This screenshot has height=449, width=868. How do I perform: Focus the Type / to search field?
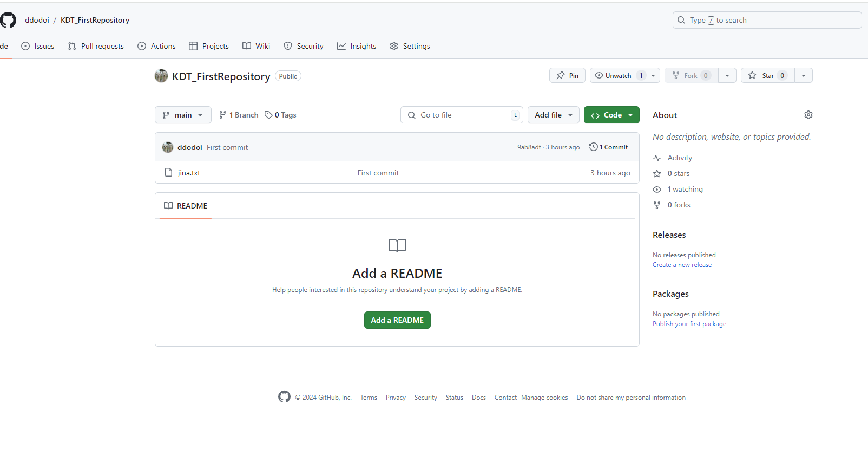tap(767, 20)
